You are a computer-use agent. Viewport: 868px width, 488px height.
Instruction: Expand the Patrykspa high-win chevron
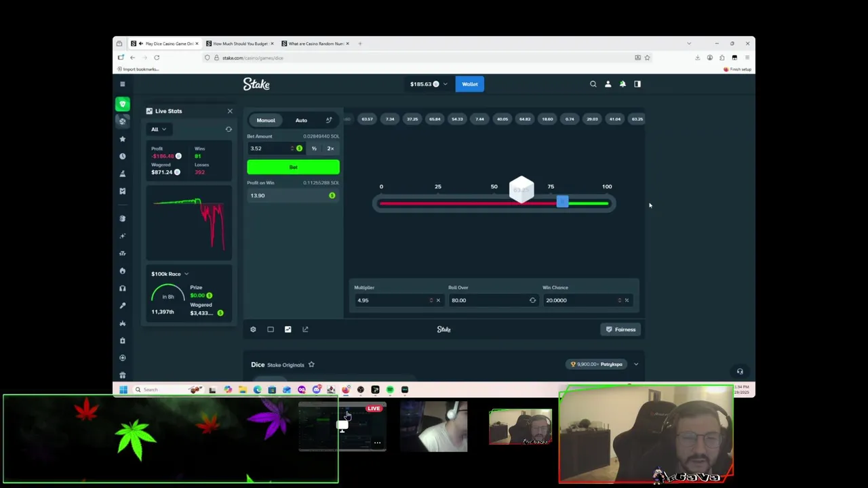tap(636, 365)
